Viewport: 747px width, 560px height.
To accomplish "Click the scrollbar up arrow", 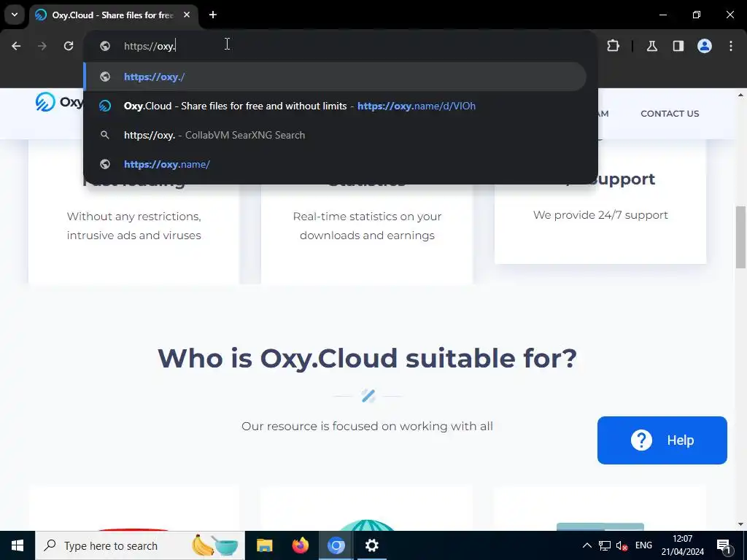I will 741,96.
